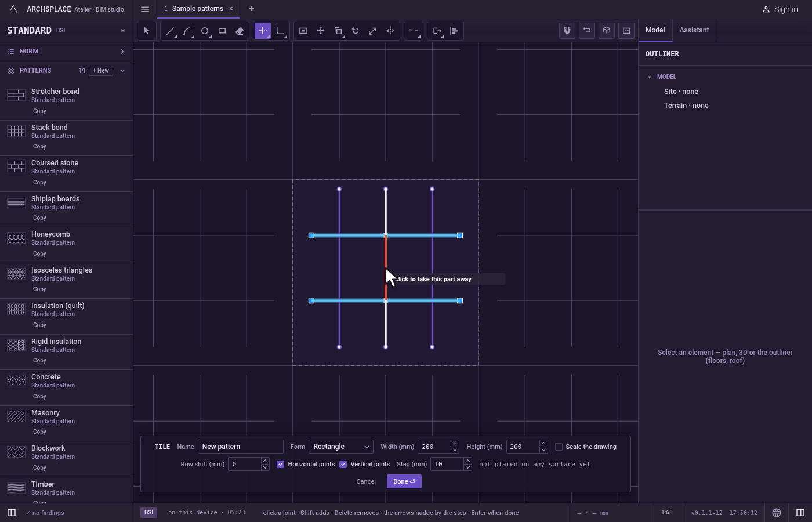
Task: Select the Copy/duplicate tool
Action: point(338,31)
